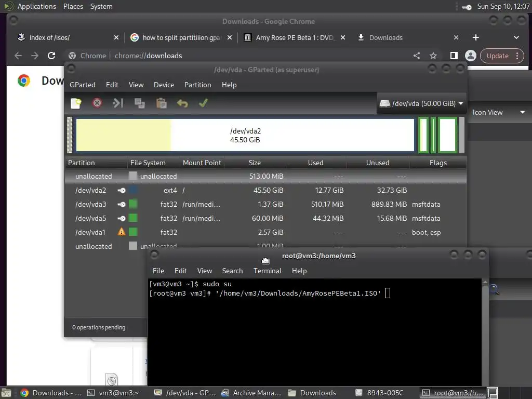
Task: Select the /dev/vda2 ext4 row
Action: point(265,190)
